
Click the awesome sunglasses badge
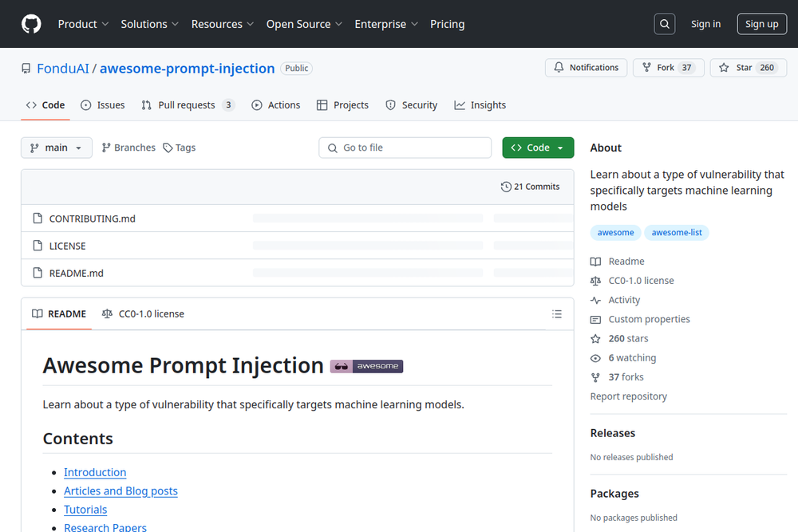coord(366,366)
